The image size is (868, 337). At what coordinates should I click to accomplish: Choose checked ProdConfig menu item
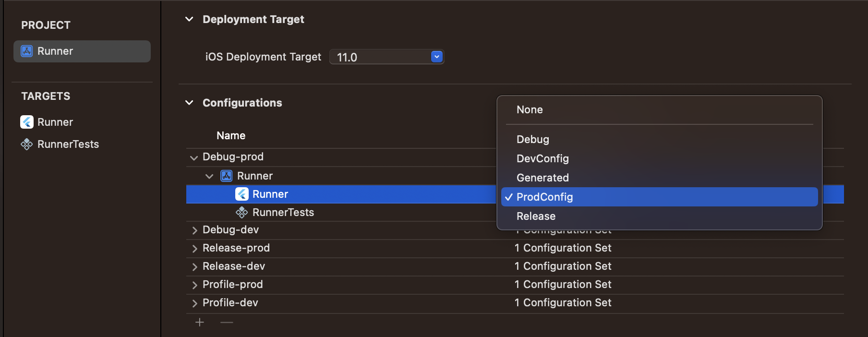pos(660,197)
